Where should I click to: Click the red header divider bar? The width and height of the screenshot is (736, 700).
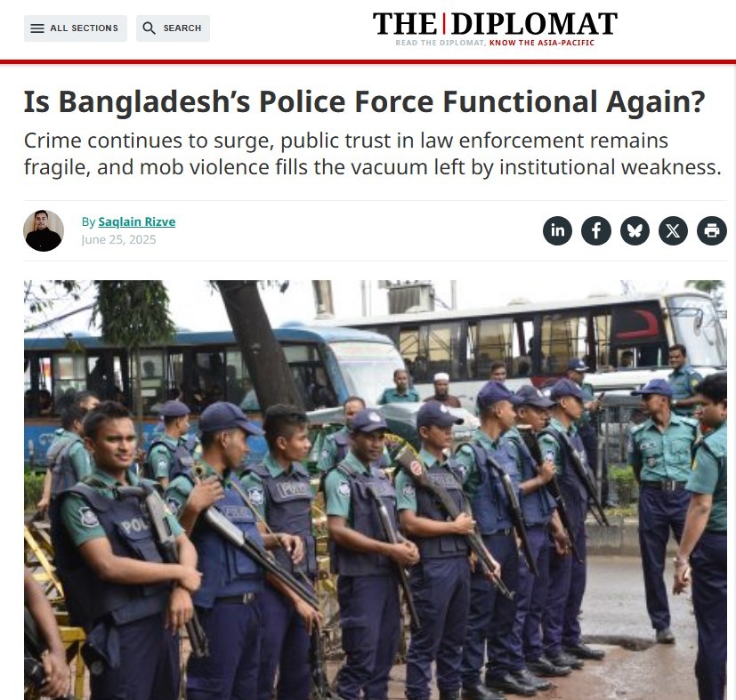coord(368,61)
